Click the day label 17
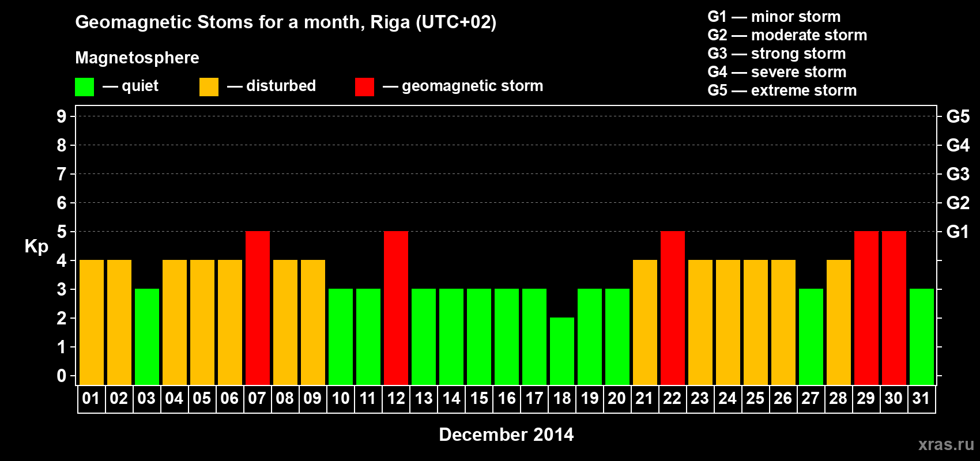980x461 pixels. coord(534,398)
